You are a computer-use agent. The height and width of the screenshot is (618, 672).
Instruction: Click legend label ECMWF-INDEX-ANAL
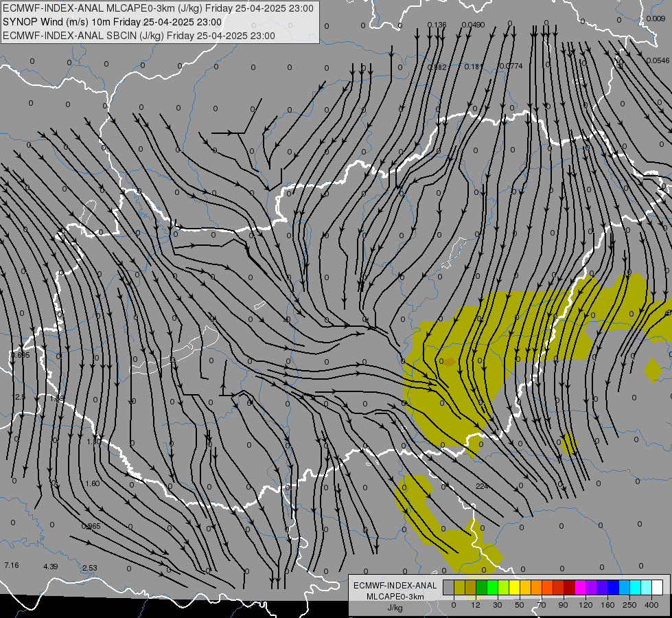click(x=395, y=586)
